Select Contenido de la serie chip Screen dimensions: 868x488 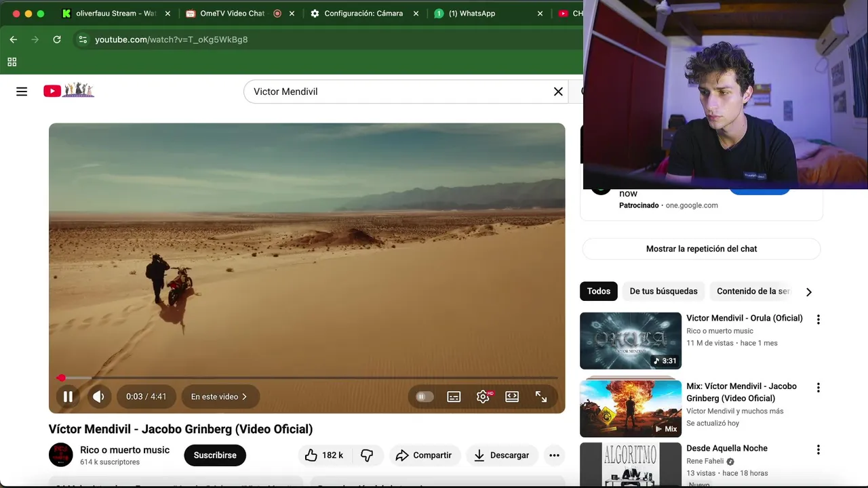coord(753,291)
